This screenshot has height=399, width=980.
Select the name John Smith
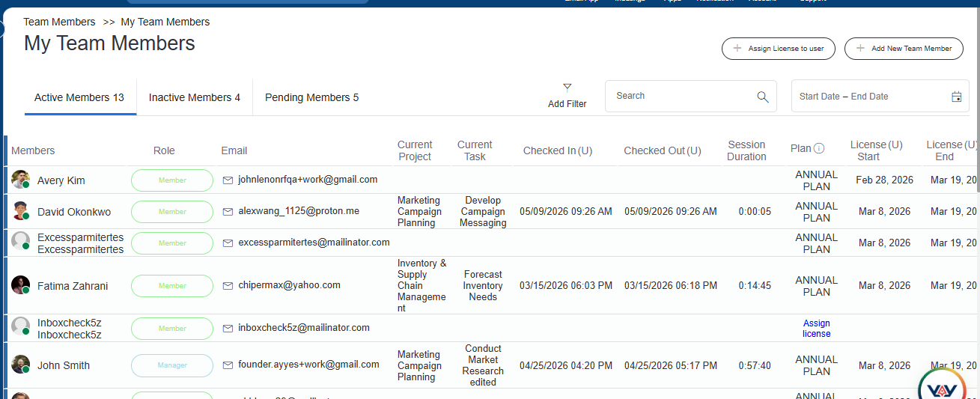coord(64,365)
